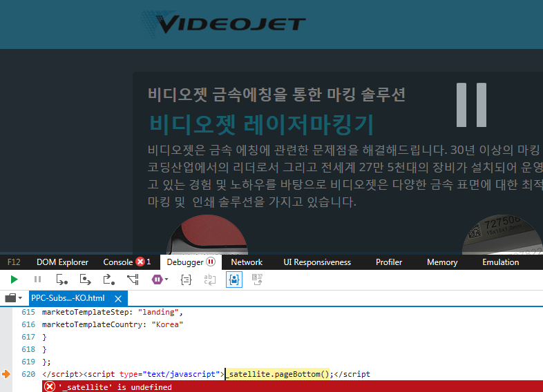Click the subtitle 비디오젯 금속에칭을 통한 마킹 솔루션

click(276, 95)
